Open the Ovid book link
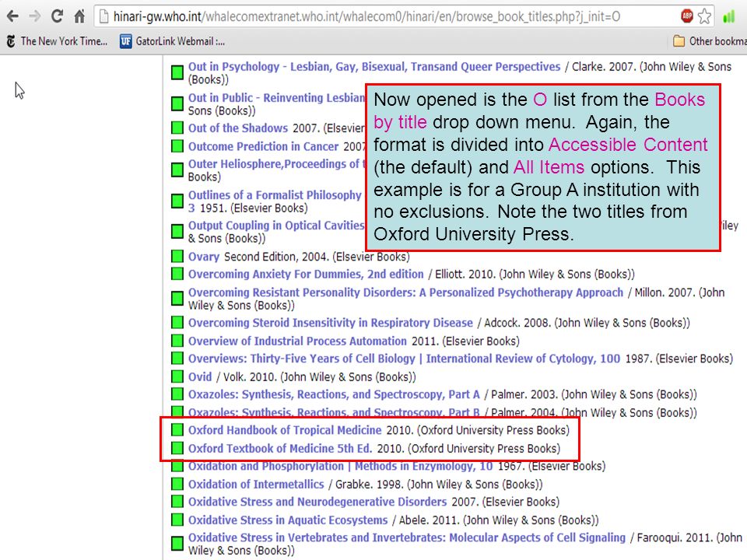This screenshot has height=560, width=747. click(200, 376)
